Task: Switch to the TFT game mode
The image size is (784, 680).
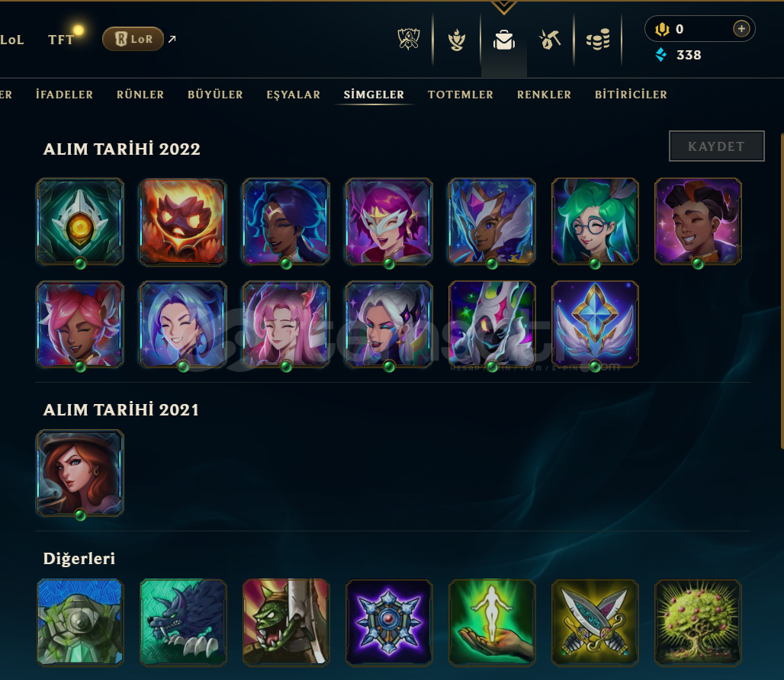Action: [x=61, y=40]
